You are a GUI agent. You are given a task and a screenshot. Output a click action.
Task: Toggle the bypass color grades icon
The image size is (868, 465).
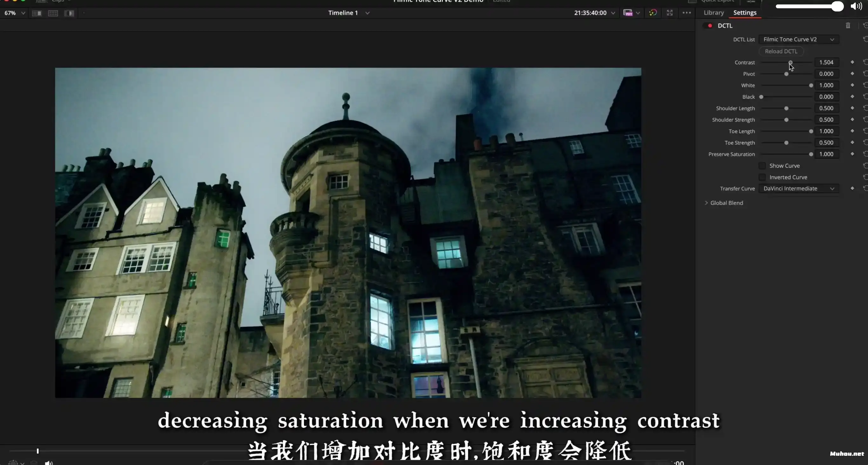(653, 13)
